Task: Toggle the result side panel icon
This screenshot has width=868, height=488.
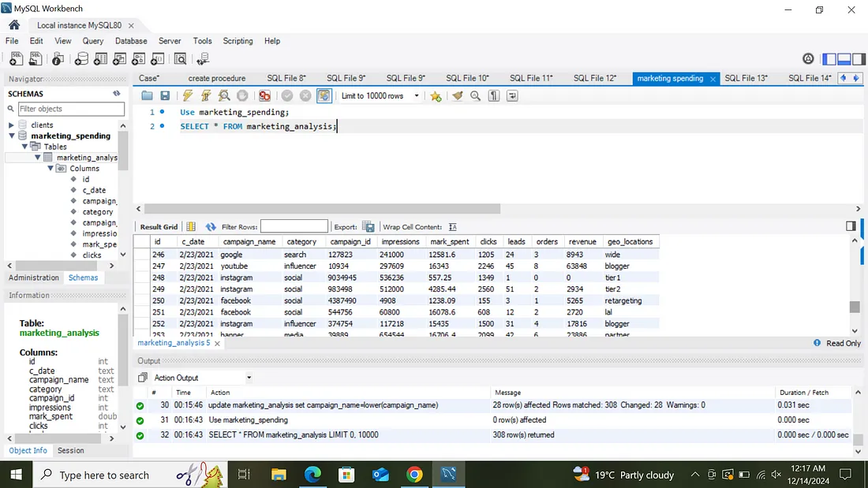Action: click(x=851, y=225)
